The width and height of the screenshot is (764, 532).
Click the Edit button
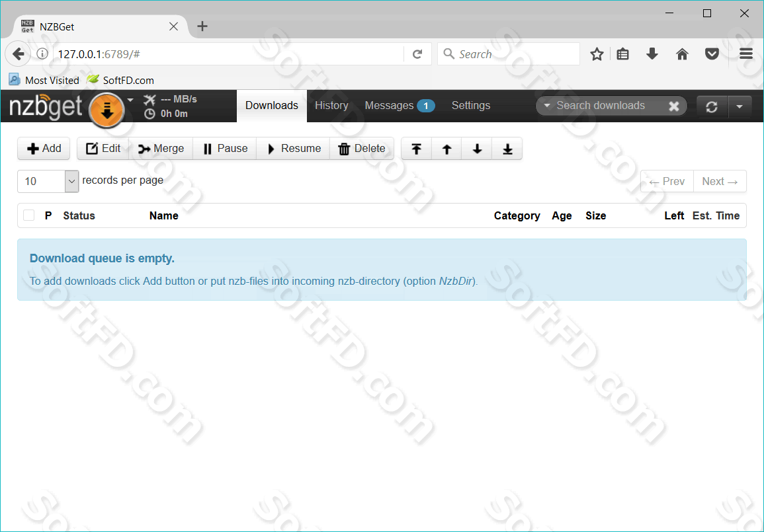coord(103,149)
